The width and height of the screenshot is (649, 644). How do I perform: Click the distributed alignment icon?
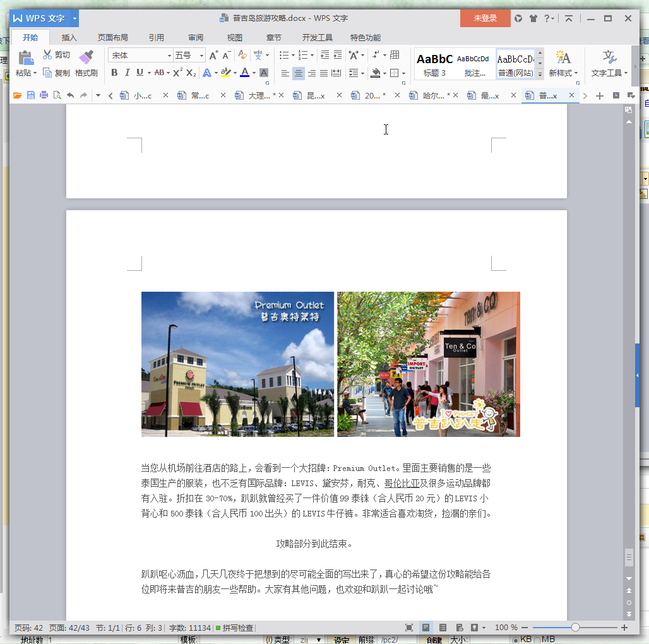[x=336, y=73]
